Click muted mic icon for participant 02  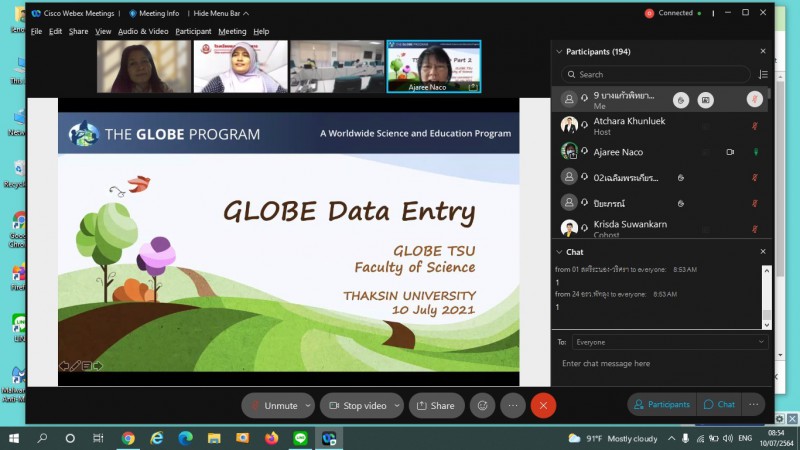point(755,178)
